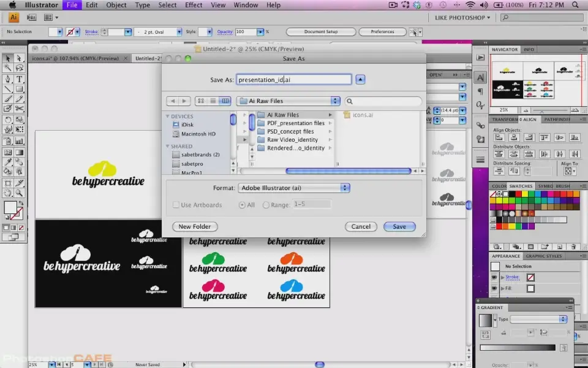Open the brush definition dropdown (2 pt. Oval)

[x=179, y=32]
